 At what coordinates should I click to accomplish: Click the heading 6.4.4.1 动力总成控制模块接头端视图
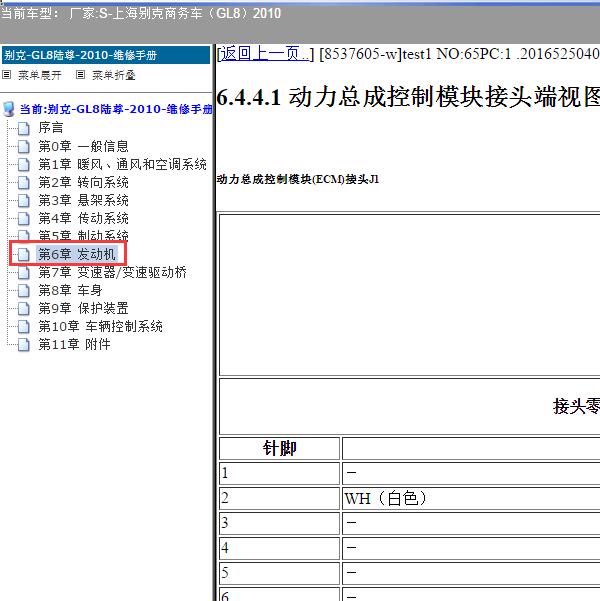pyautogui.click(x=408, y=97)
